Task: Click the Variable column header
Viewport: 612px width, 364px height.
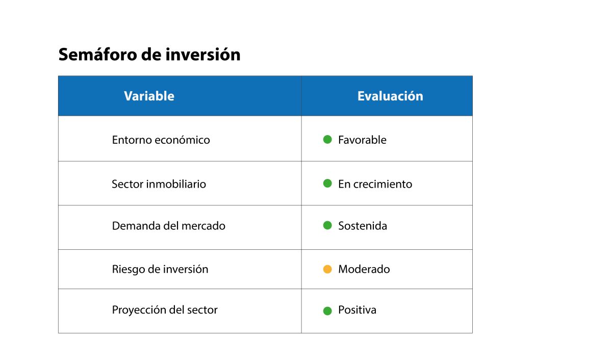Action: pos(149,96)
